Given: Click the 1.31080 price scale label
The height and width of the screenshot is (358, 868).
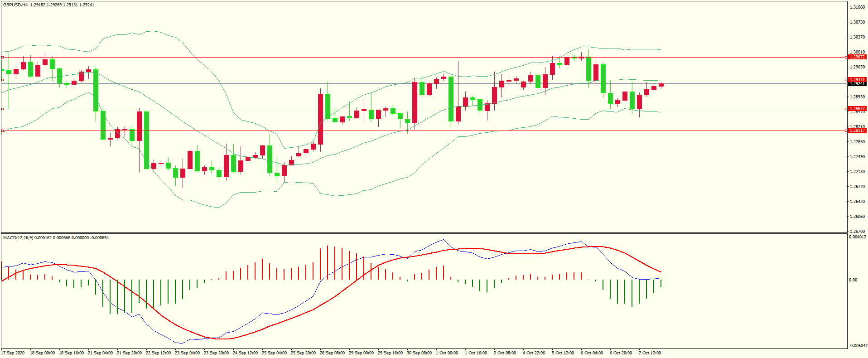Looking at the screenshot, I should [857, 7].
